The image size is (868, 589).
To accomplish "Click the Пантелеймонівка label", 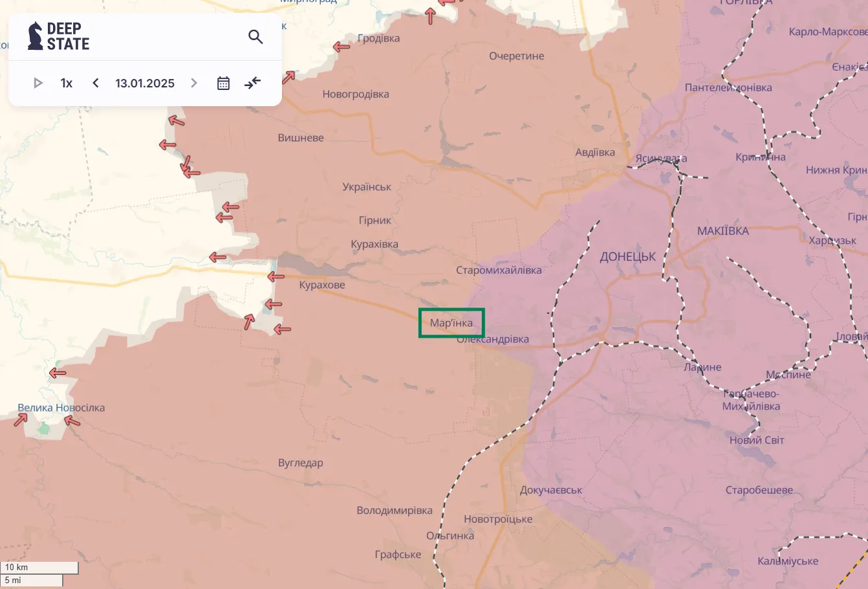I will 728,87.
